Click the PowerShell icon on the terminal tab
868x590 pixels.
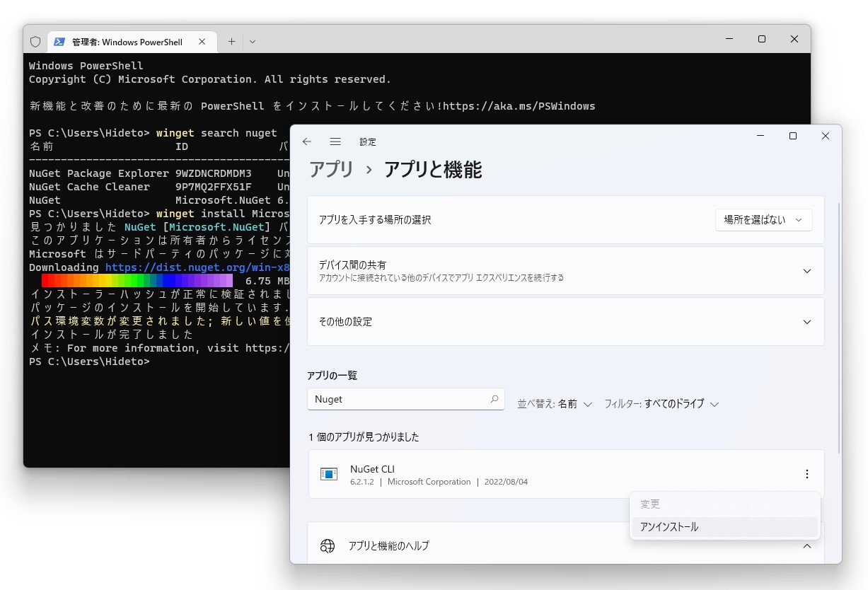(x=59, y=42)
